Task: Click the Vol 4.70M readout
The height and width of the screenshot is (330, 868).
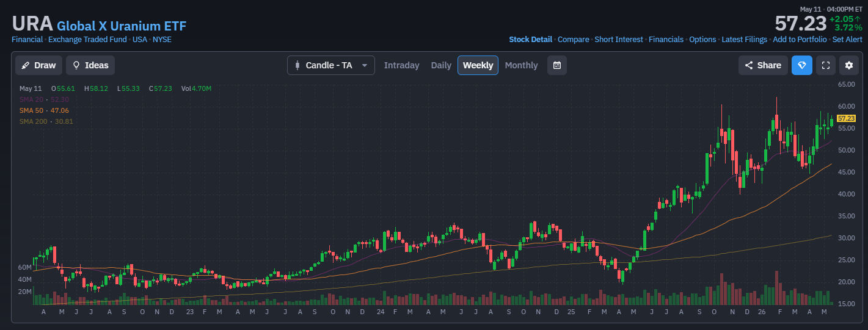Action: pos(196,88)
